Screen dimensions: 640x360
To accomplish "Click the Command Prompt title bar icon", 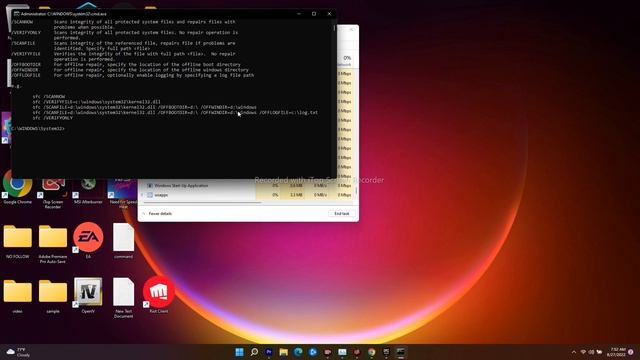I will point(16,13).
